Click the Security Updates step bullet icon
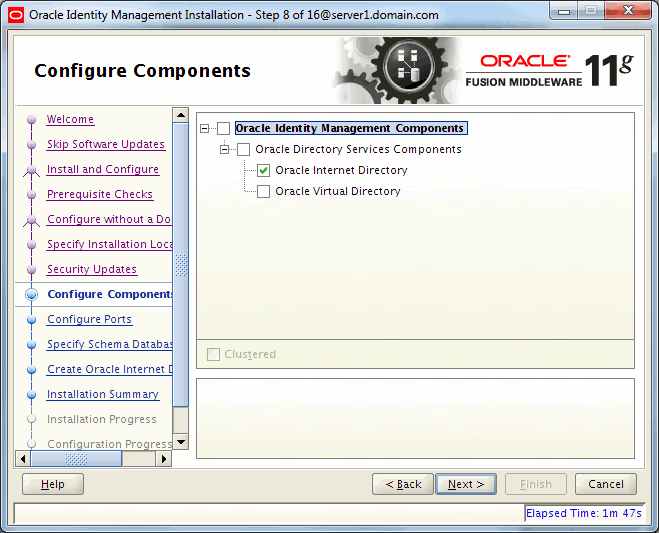659x533 pixels. click(x=32, y=269)
